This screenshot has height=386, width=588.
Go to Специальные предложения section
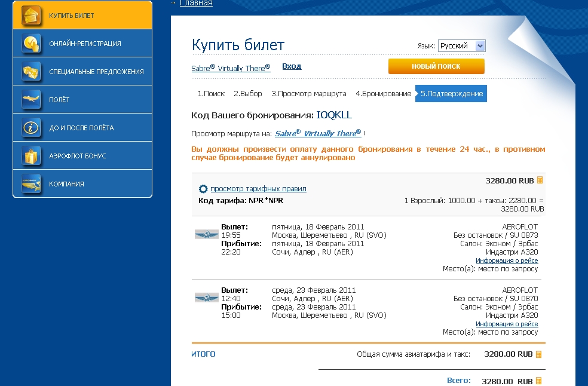[x=82, y=72]
